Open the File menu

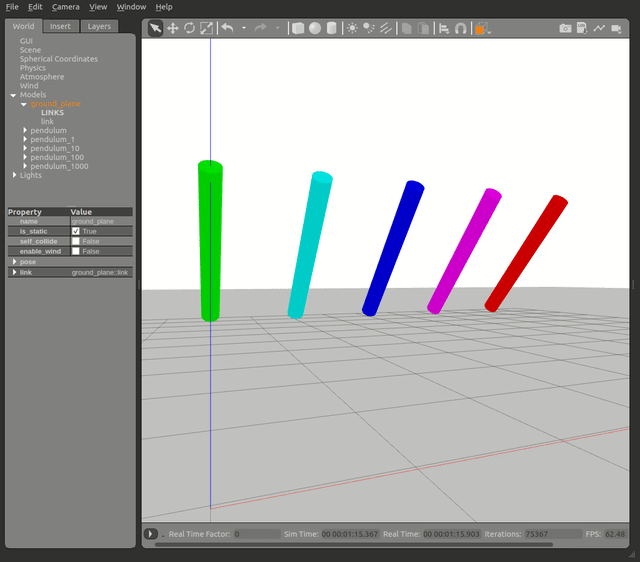(12, 7)
